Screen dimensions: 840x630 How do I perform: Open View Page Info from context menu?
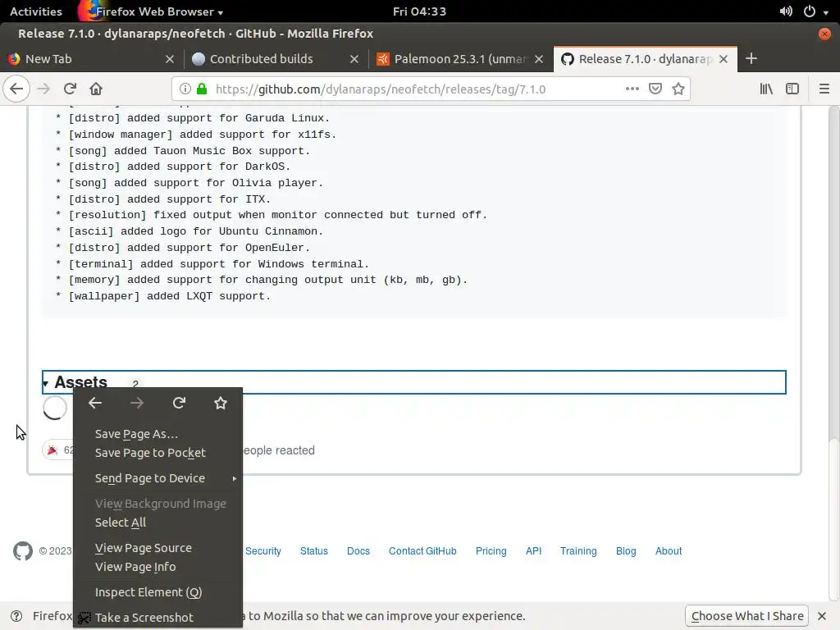[158, 567]
